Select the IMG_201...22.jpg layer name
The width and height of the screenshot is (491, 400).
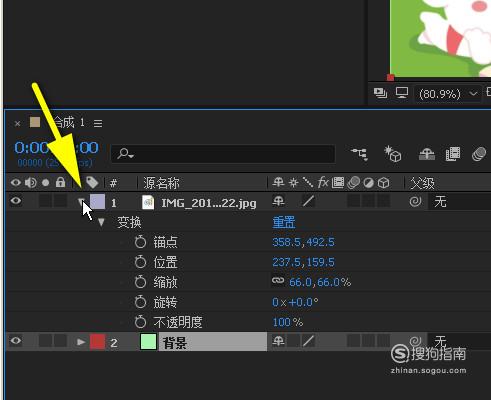tap(209, 203)
